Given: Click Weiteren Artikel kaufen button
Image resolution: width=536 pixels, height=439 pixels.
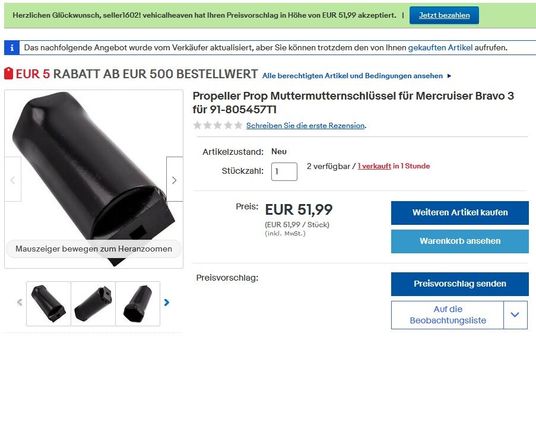Looking at the screenshot, I should [460, 213].
